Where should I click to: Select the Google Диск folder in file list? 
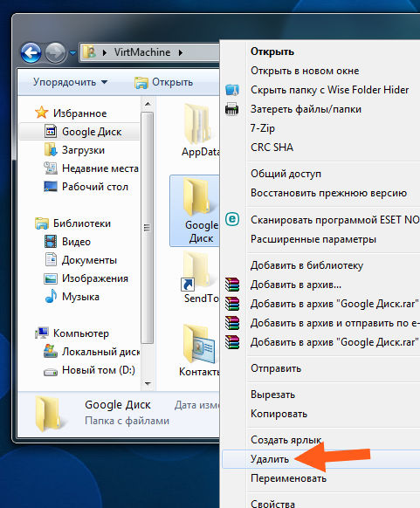[x=195, y=211]
